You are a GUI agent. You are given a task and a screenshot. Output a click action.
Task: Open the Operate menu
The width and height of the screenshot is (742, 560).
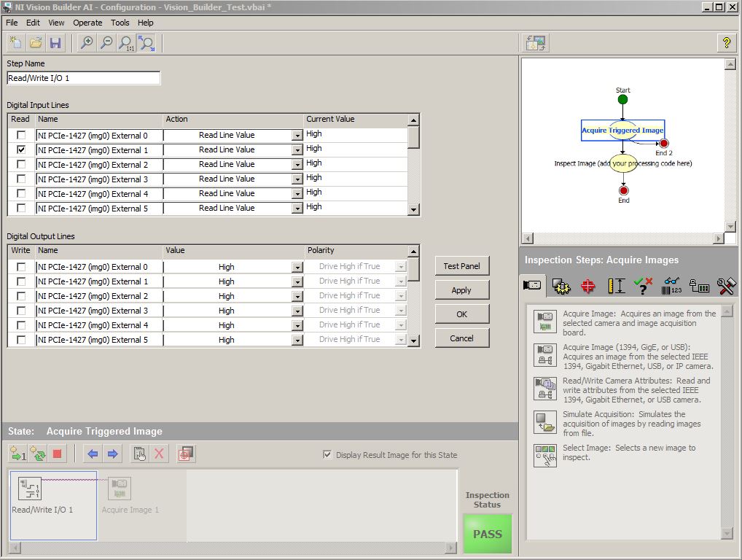(87, 23)
